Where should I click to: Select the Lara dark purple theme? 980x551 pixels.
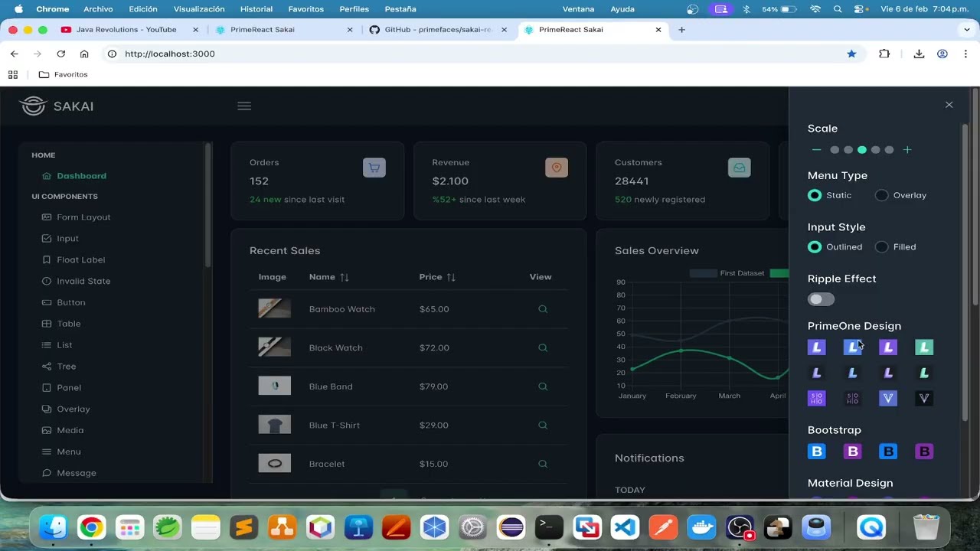tap(888, 373)
